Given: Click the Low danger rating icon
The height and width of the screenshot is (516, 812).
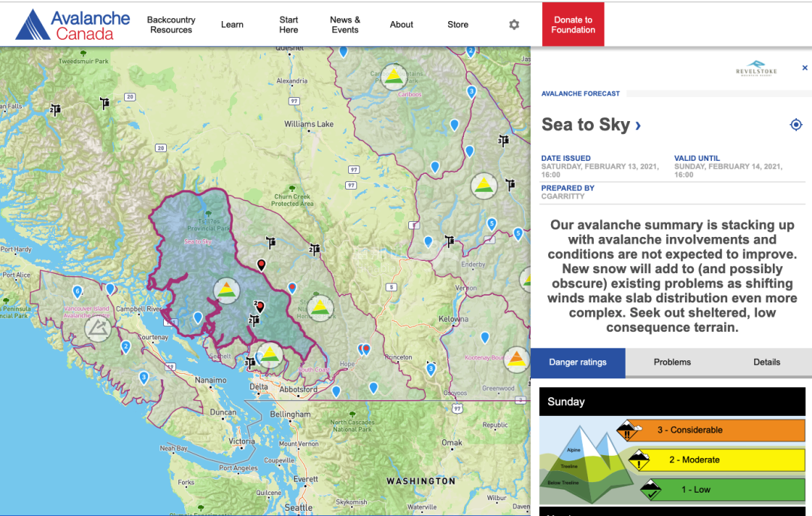Looking at the screenshot, I should (x=651, y=490).
